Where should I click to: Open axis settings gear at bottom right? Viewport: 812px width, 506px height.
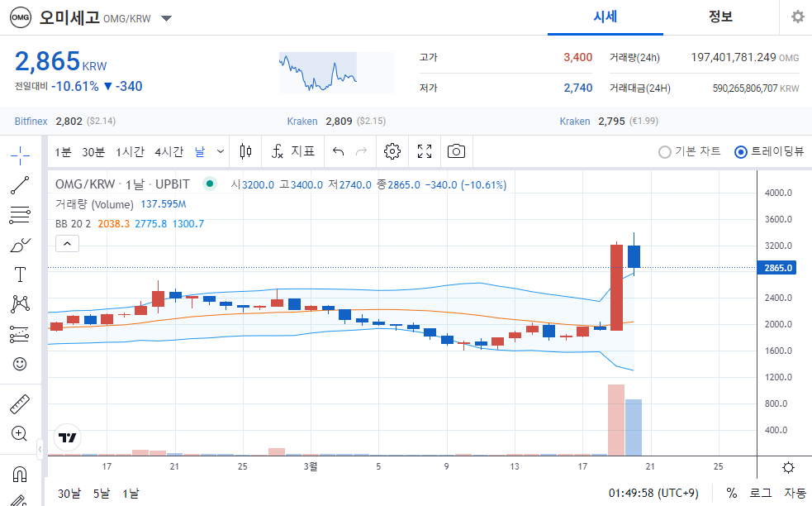click(x=788, y=468)
